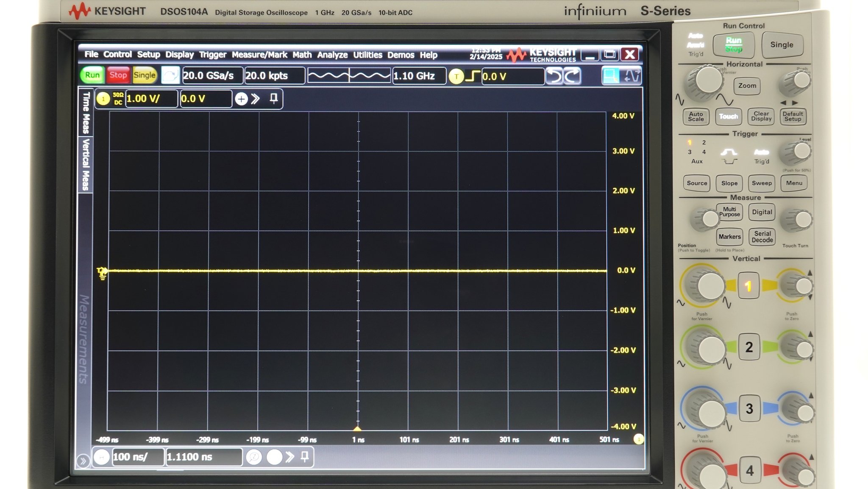The height and width of the screenshot is (489, 868).
Task: Edit the 100 ns/ horizontal scale field
Action: click(138, 457)
